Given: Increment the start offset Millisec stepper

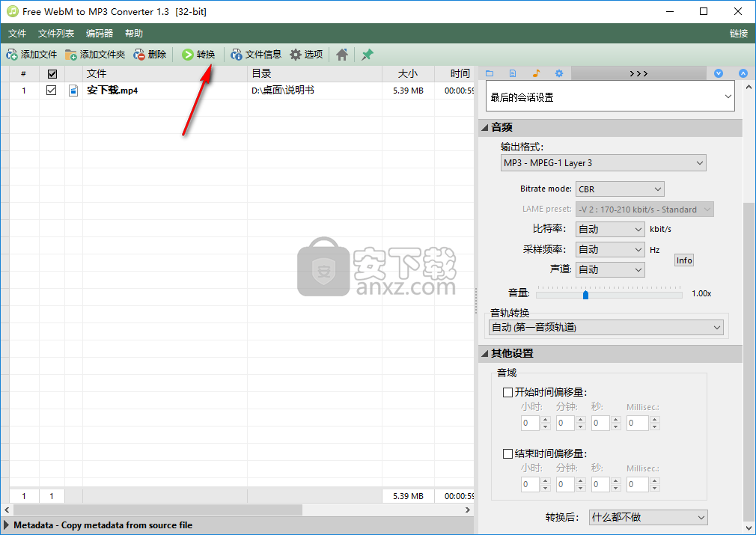Looking at the screenshot, I should point(655,420).
